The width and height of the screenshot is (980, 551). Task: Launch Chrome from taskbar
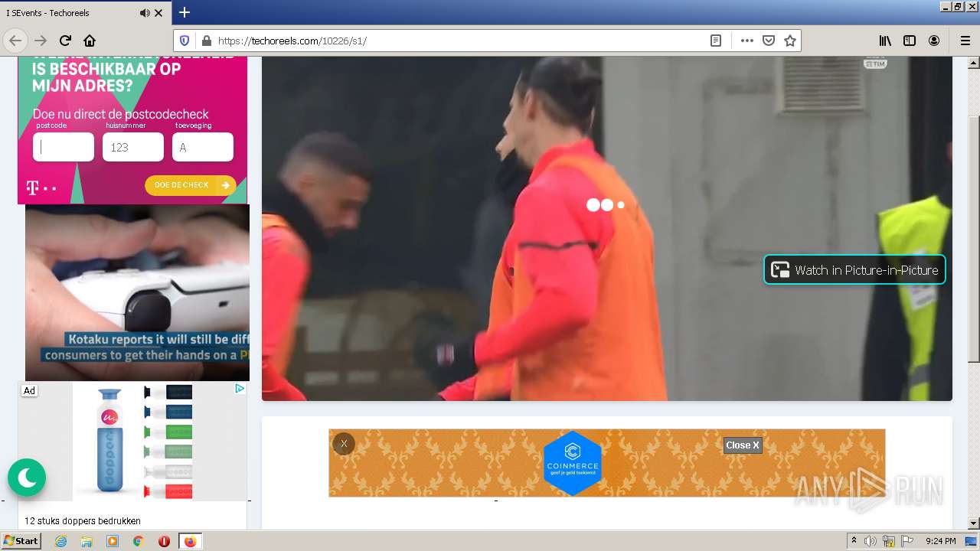138,541
